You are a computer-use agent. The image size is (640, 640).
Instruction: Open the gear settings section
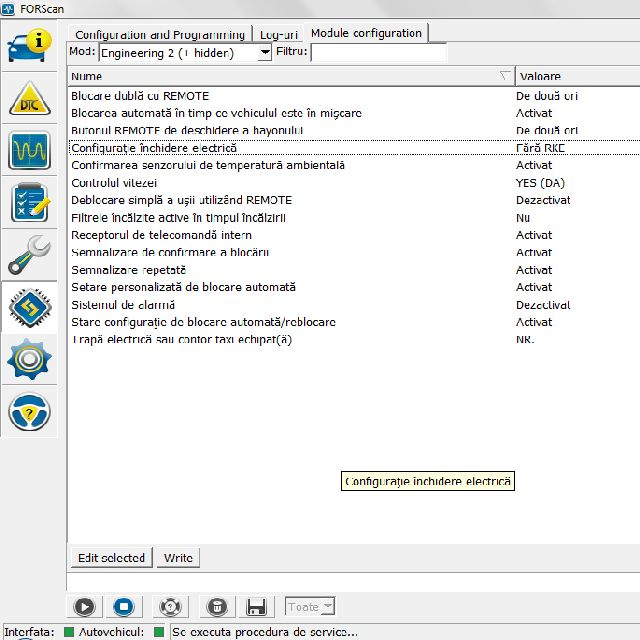coord(29,359)
